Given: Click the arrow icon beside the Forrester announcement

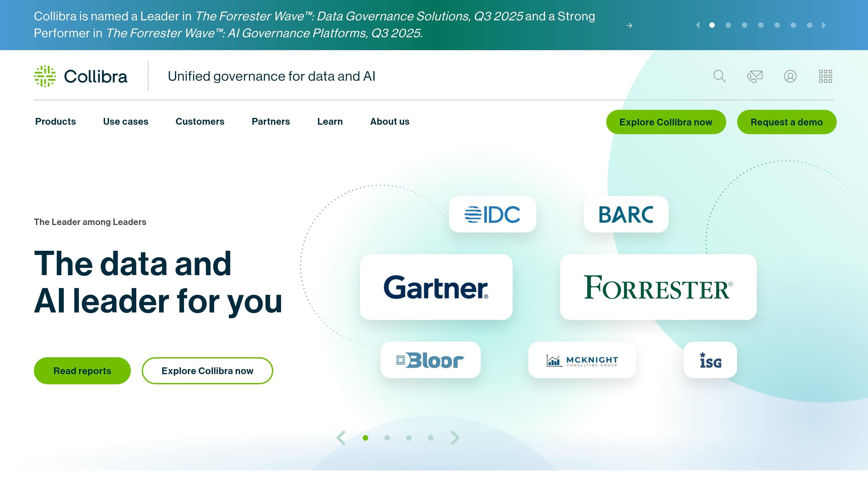Looking at the screenshot, I should tap(629, 25).
